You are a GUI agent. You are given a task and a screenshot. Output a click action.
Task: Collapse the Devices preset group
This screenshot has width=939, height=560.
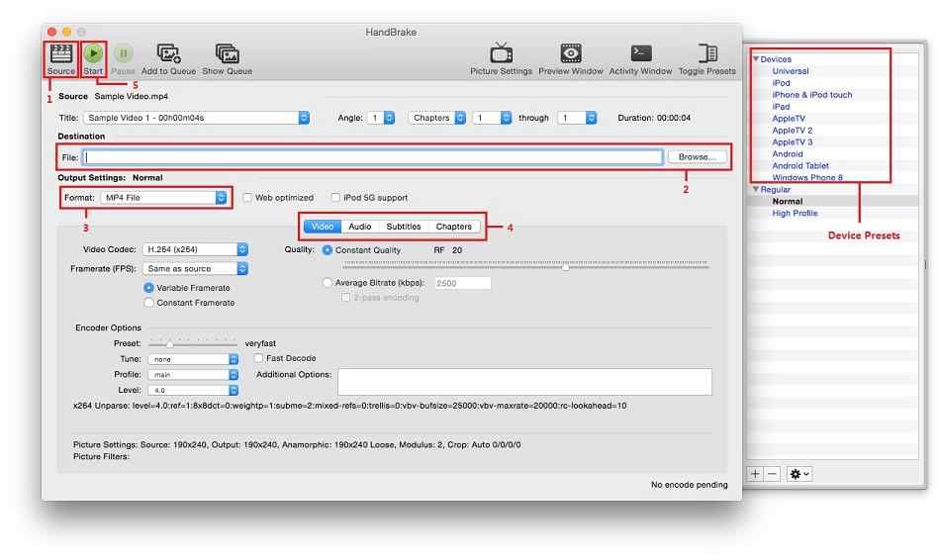tap(756, 59)
